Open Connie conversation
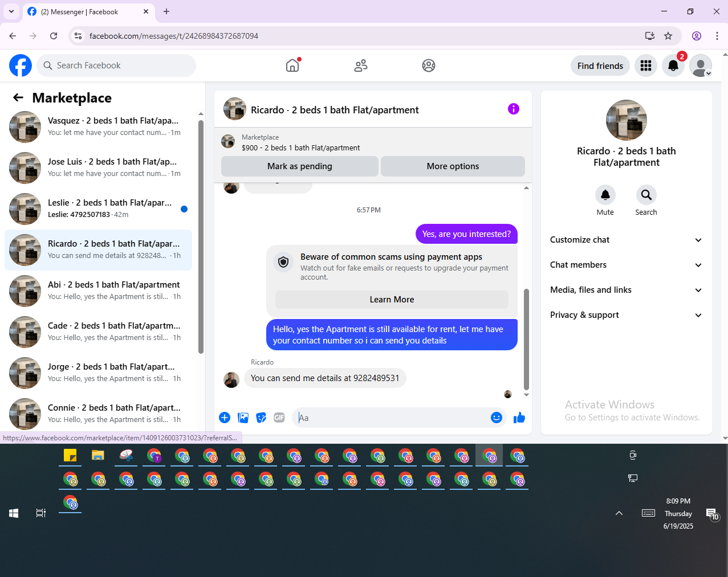Screen dimensions: 728x577 click(98, 414)
